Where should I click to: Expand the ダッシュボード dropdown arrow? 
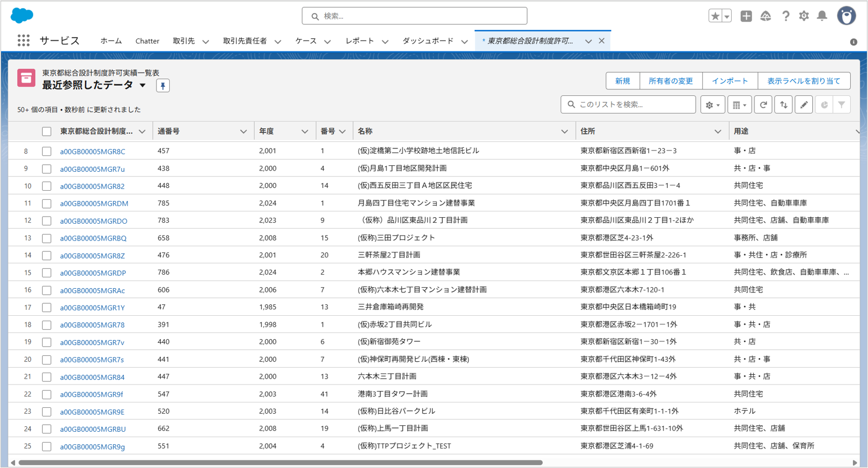[464, 42]
